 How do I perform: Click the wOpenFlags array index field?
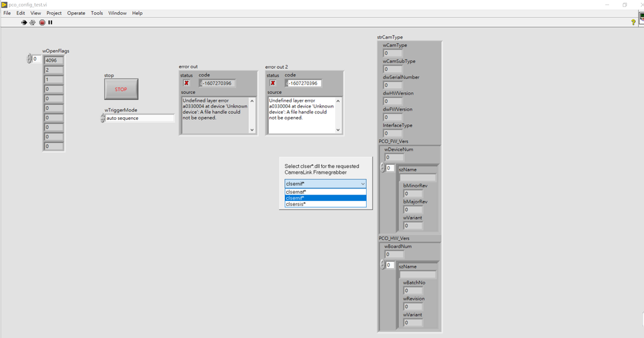click(37, 59)
